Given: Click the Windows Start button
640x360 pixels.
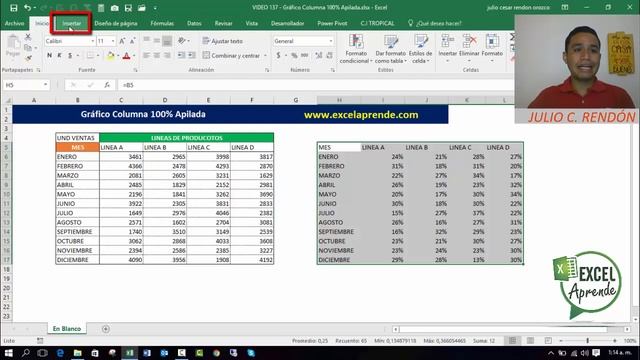Looking at the screenshot, I should tap(8, 353).
